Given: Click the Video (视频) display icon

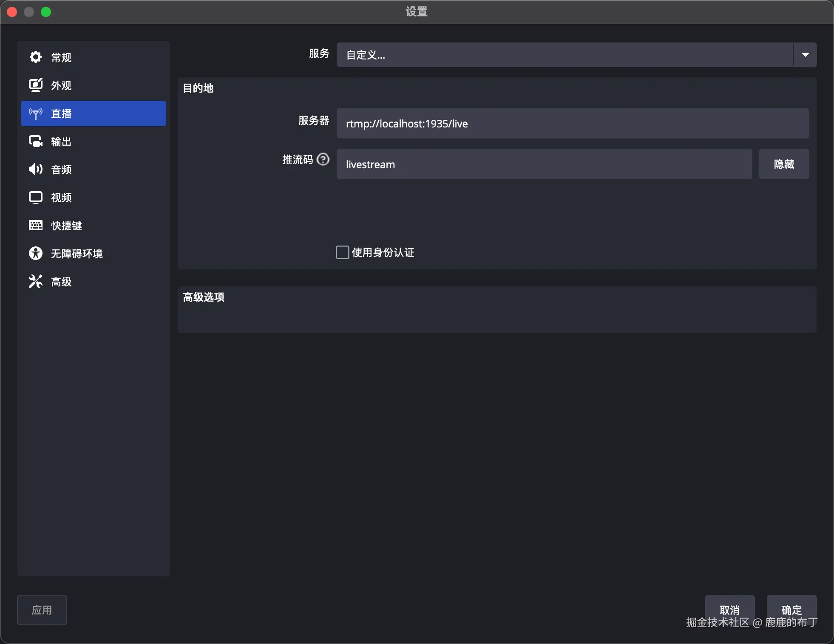Looking at the screenshot, I should pos(36,197).
